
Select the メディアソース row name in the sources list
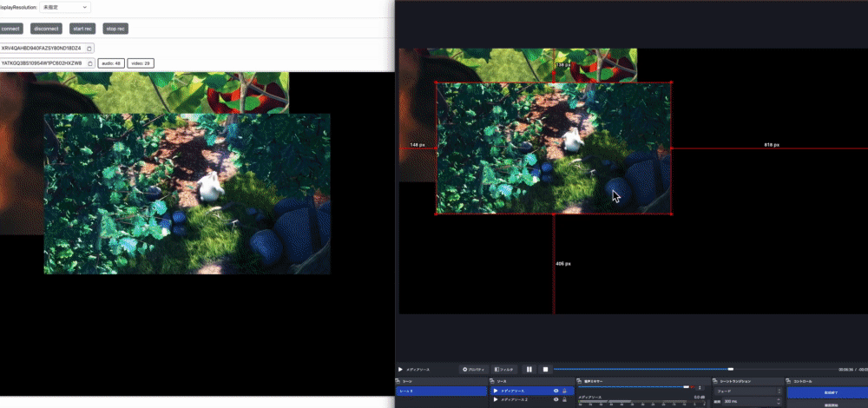pyautogui.click(x=513, y=391)
